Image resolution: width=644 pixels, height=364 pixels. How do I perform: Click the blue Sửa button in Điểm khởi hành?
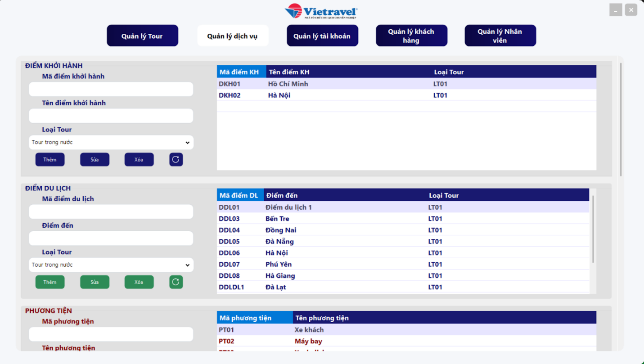click(95, 159)
